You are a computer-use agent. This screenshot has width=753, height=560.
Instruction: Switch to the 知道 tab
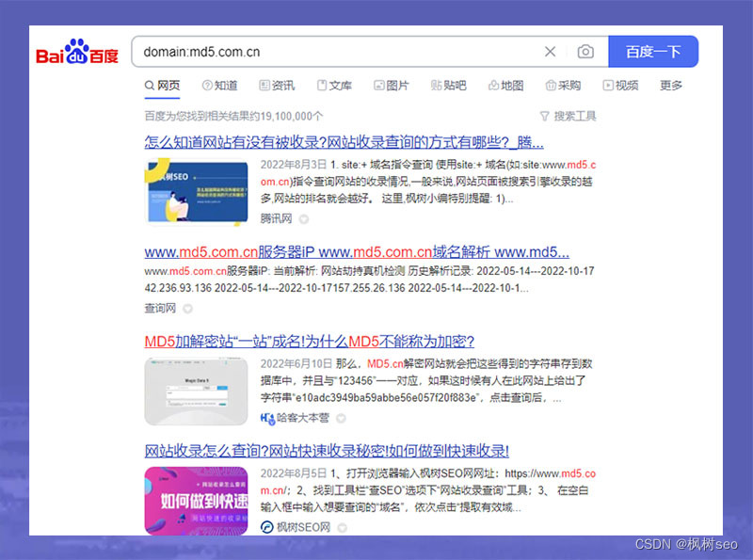coord(220,86)
